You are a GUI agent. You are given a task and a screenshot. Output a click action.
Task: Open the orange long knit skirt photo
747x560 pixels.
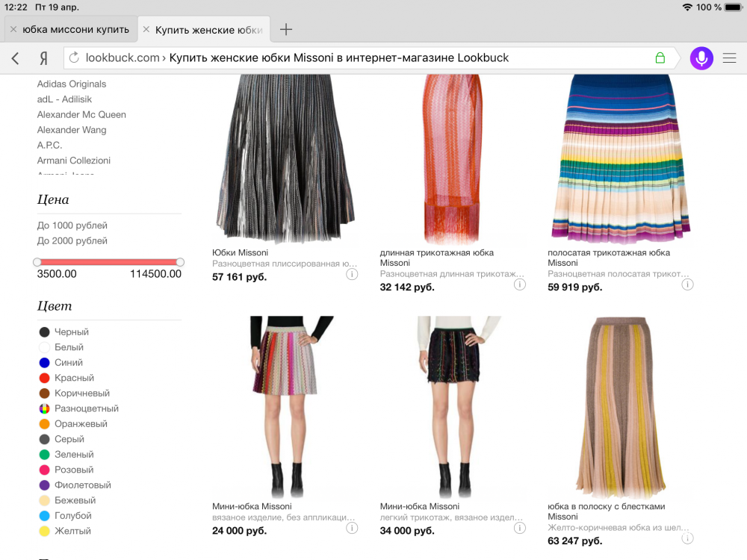452,158
